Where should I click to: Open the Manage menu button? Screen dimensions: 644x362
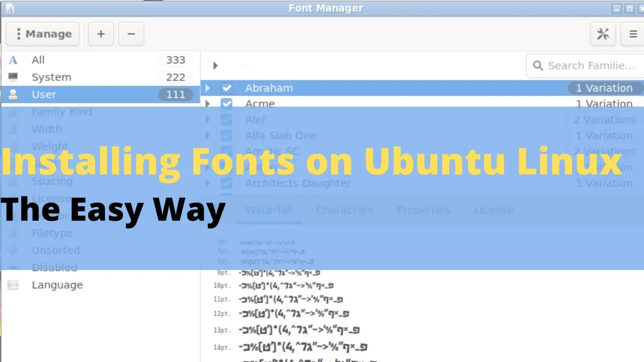(x=43, y=34)
